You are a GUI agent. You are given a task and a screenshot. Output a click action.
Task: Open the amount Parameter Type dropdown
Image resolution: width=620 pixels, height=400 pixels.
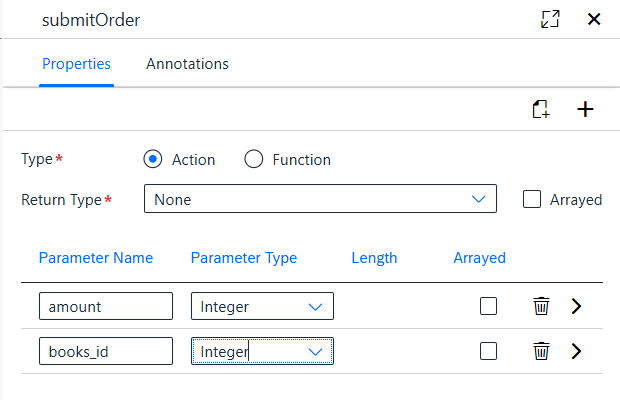point(262,306)
